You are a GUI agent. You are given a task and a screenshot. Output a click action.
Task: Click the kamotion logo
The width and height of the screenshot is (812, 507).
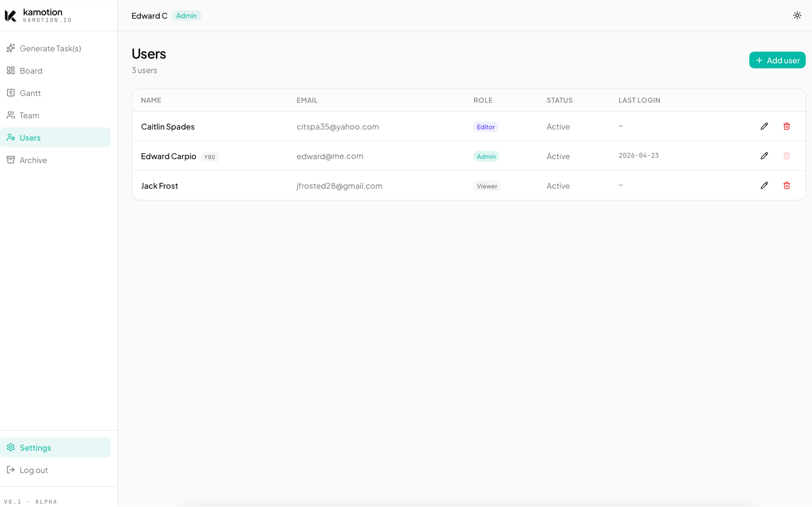(x=37, y=15)
